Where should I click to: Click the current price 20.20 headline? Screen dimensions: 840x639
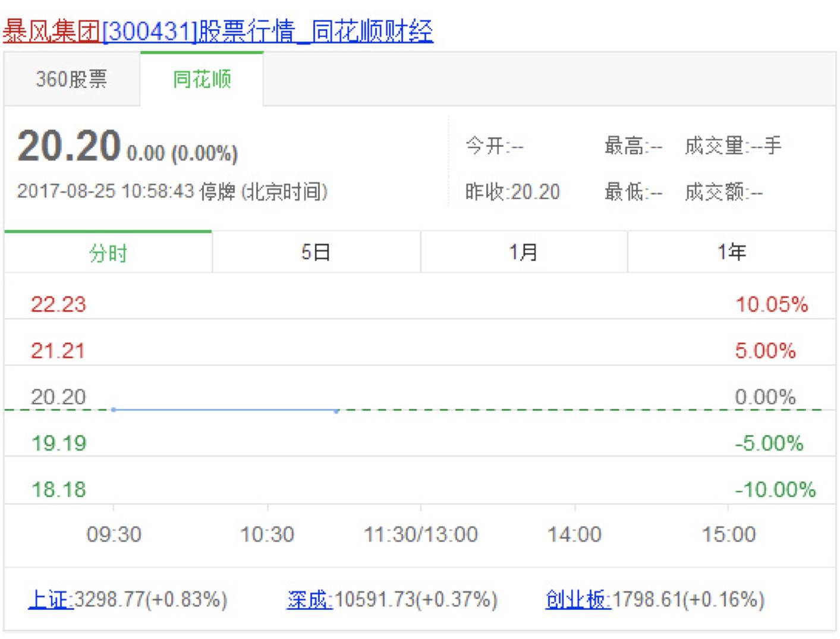69,146
